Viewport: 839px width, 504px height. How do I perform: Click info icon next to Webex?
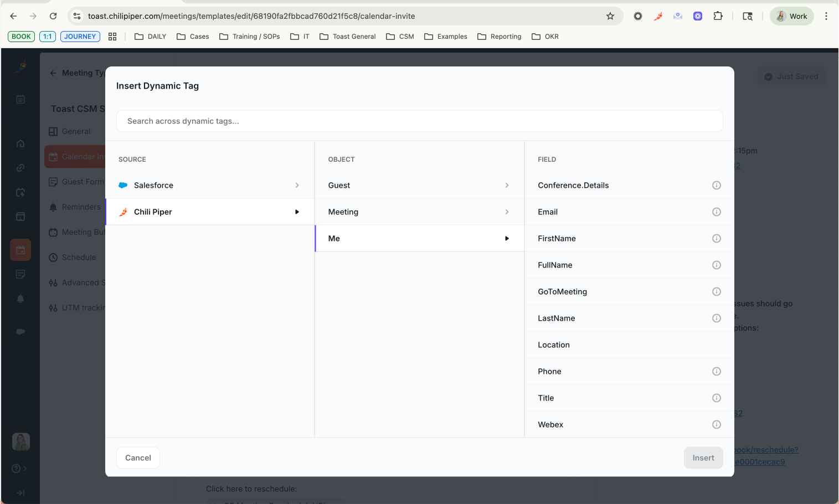pos(716,425)
